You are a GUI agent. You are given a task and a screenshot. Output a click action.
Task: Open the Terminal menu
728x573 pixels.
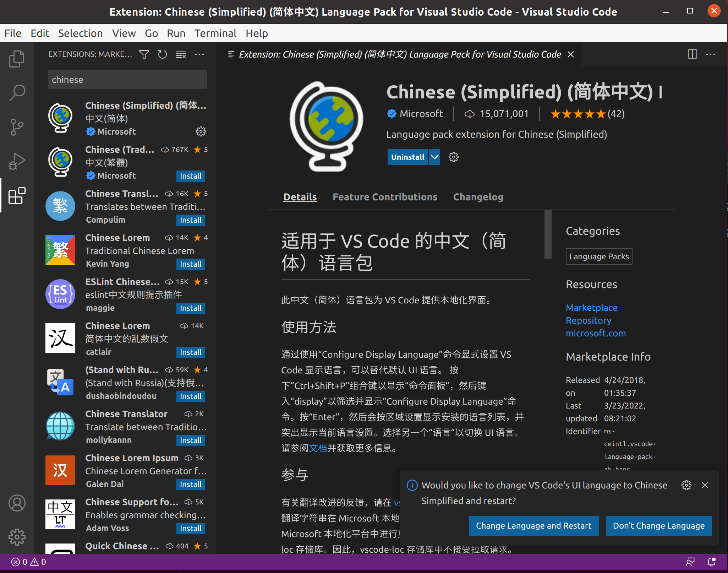pyautogui.click(x=215, y=33)
